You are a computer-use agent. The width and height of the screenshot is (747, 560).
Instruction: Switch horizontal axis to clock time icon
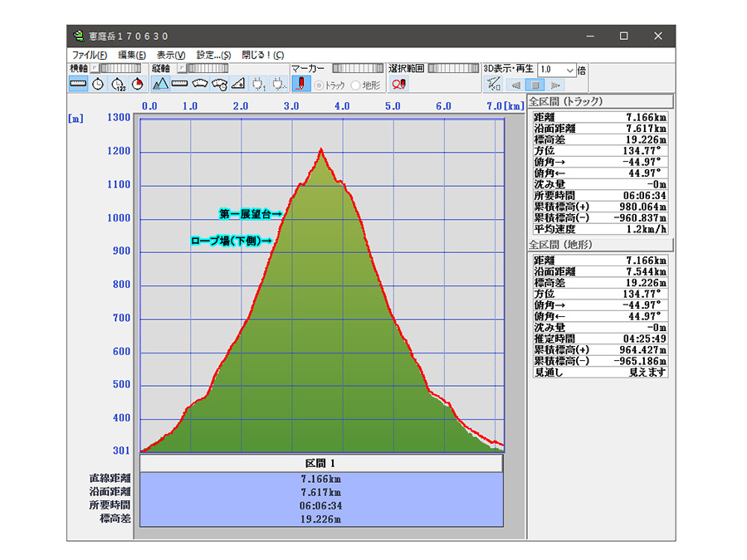click(98, 84)
